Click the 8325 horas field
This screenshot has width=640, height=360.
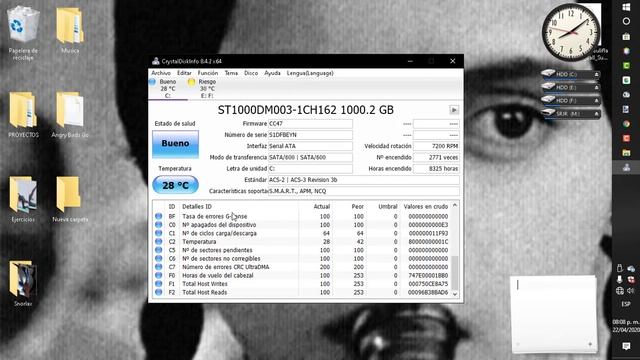(x=436, y=169)
